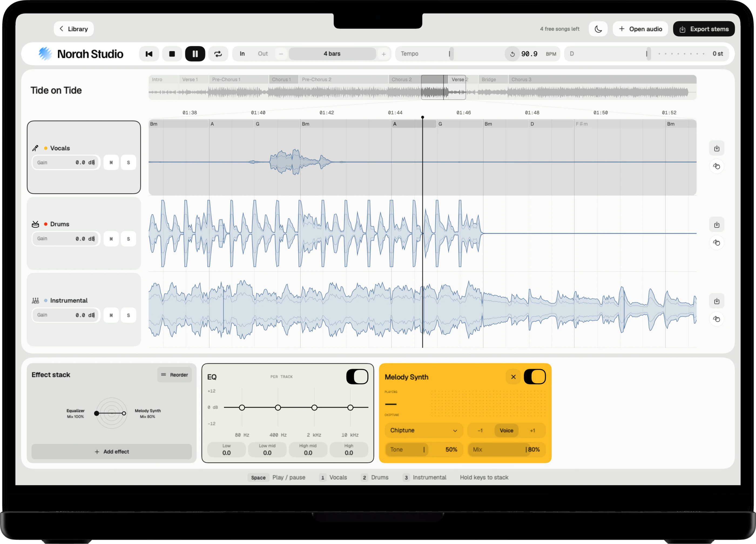Image resolution: width=756 pixels, height=544 pixels.
Task: Set loop In point
Action: pos(242,54)
